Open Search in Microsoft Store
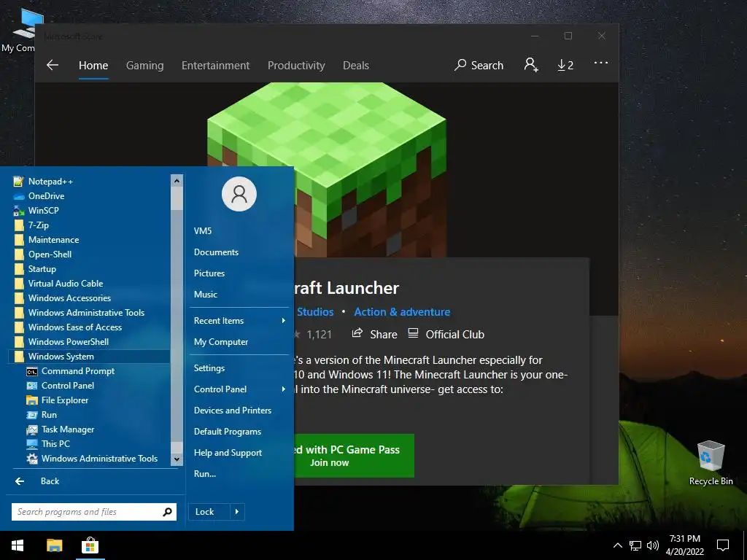The width and height of the screenshot is (747, 560). [x=479, y=65]
